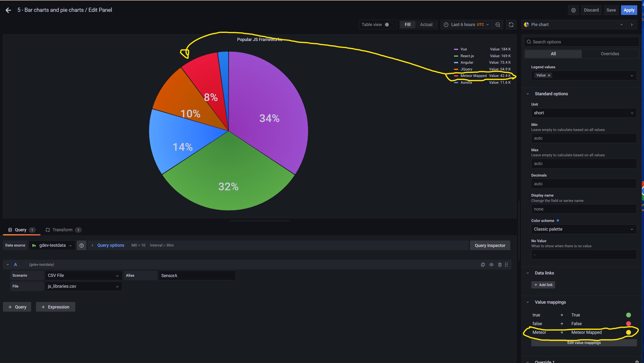Refresh the dashboard with the refresh icon
The height and width of the screenshot is (363, 644).
tap(511, 25)
